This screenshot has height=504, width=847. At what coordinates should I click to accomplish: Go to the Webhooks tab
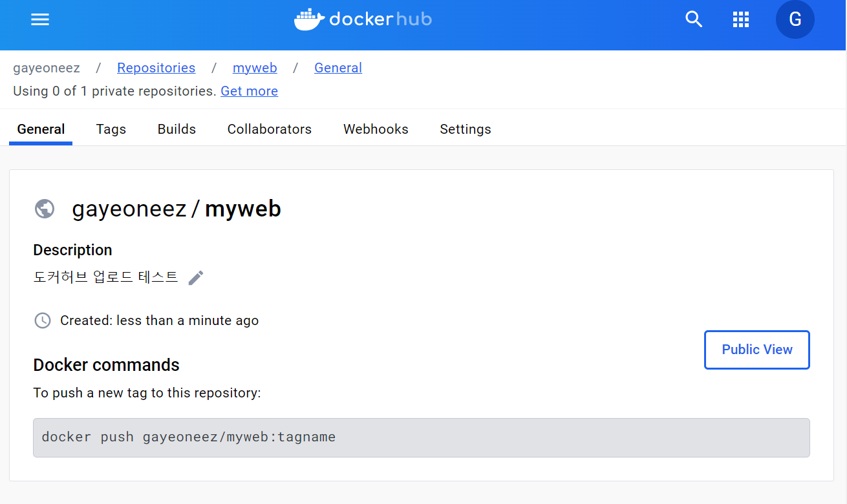pyautogui.click(x=376, y=129)
